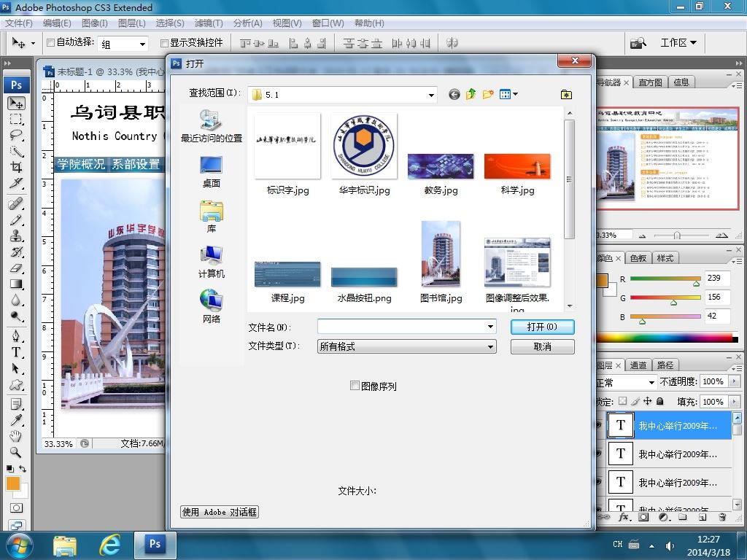Select the Rectangular Marquee tool

click(x=17, y=119)
